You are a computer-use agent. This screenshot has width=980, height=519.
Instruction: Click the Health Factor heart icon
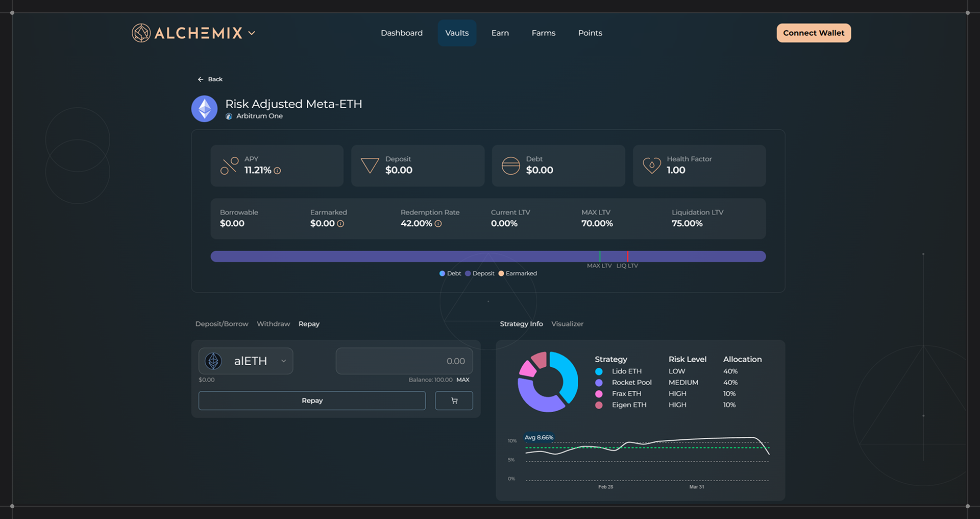click(651, 166)
